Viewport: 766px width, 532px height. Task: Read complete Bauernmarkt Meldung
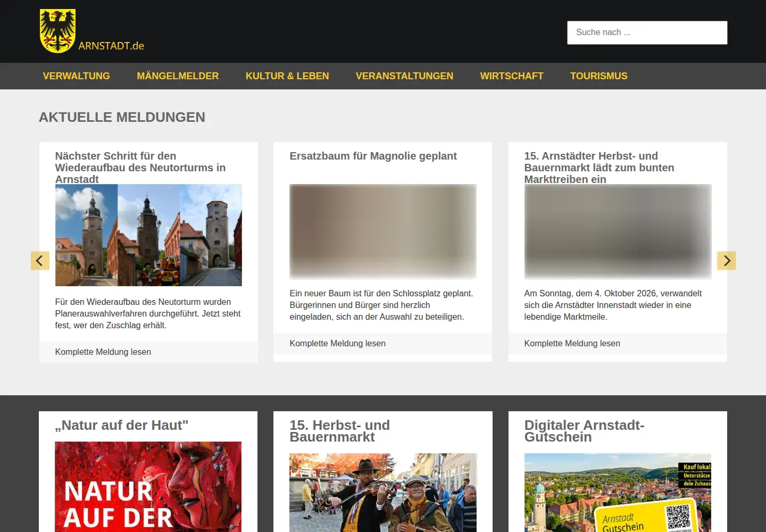pos(572,343)
